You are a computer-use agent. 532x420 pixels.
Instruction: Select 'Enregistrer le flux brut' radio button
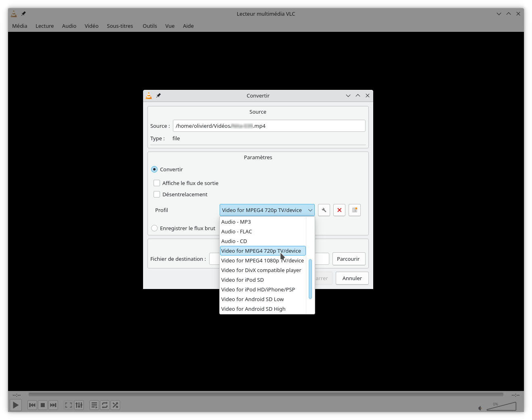click(x=154, y=228)
